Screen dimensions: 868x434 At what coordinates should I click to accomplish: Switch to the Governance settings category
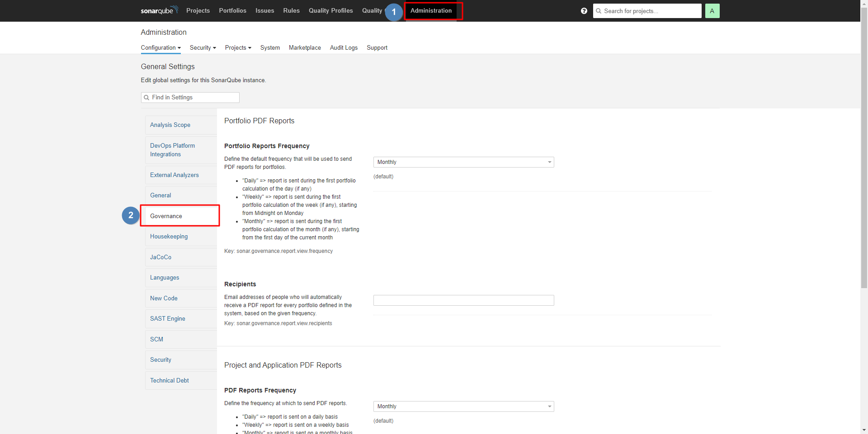[x=166, y=216]
